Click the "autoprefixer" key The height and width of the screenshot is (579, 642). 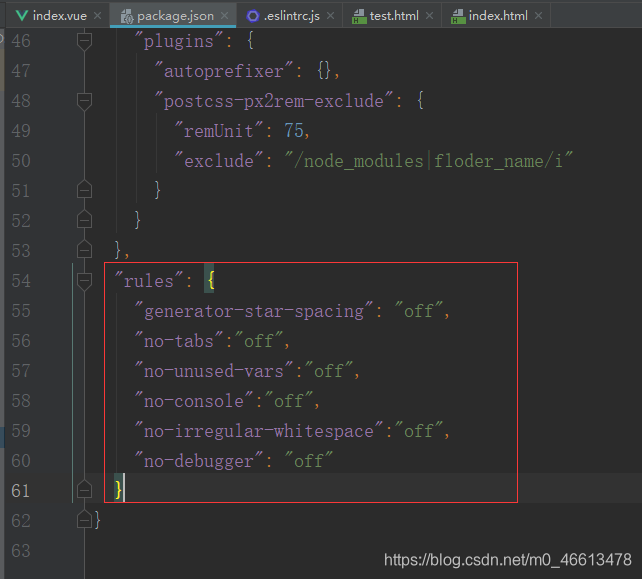pyautogui.click(x=224, y=71)
